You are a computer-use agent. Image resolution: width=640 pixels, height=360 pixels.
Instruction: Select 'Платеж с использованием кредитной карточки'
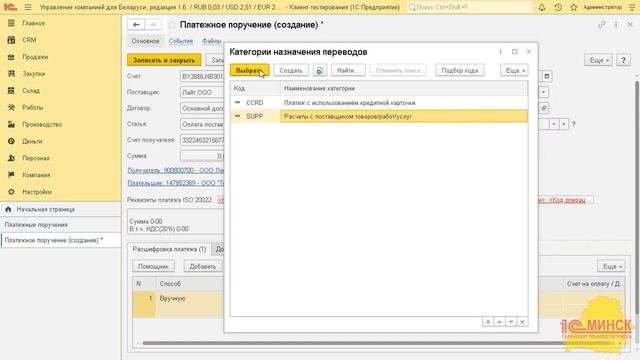[x=349, y=103]
